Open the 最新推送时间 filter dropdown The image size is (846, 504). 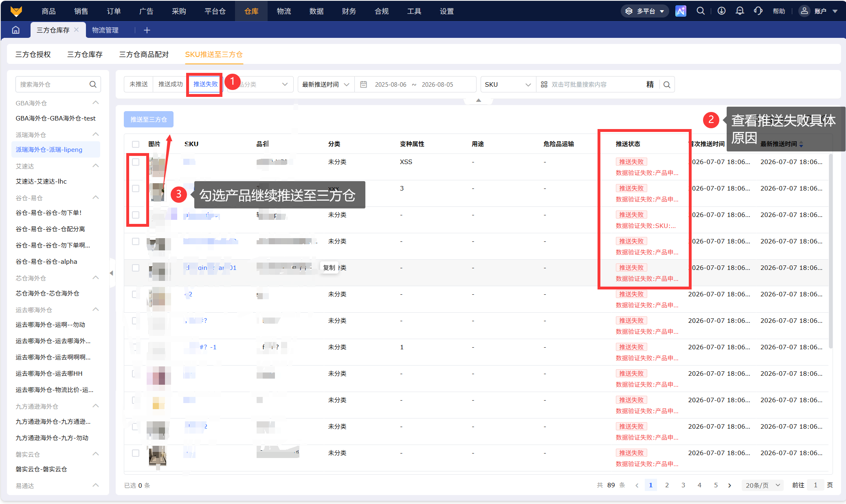[325, 84]
